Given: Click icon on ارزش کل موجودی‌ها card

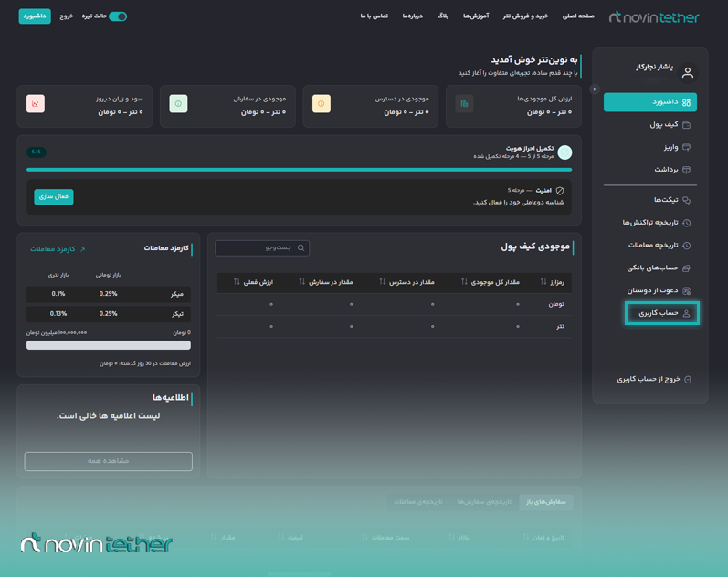Looking at the screenshot, I should tap(464, 103).
